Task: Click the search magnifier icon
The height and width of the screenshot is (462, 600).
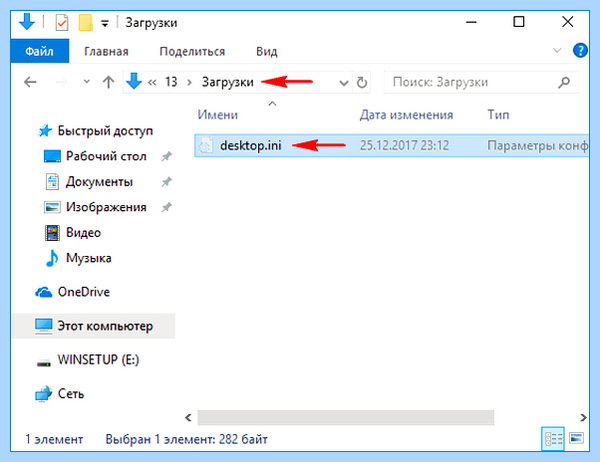Action: coord(564,82)
